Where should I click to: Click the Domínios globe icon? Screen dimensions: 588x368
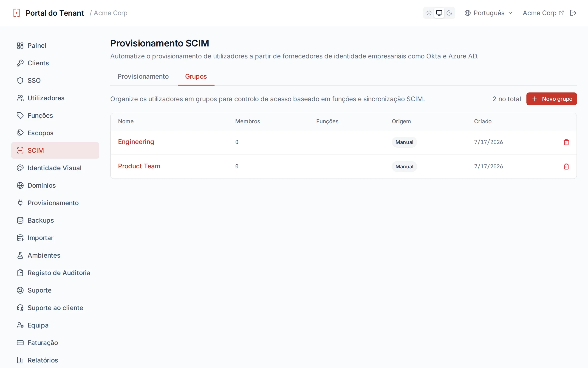(20, 185)
